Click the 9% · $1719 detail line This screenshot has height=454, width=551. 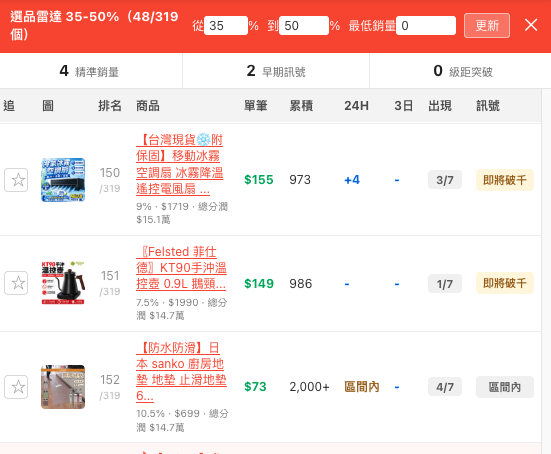pos(182,213)
